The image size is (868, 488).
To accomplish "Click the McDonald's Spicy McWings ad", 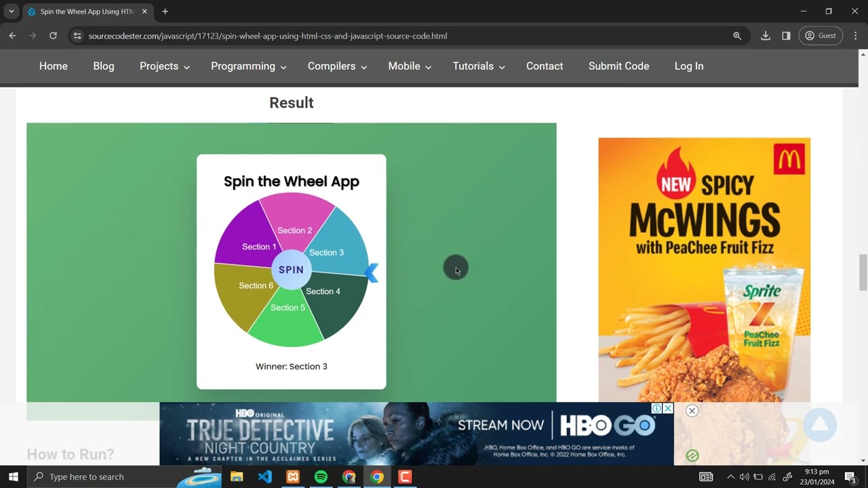I will coord(704,270).
